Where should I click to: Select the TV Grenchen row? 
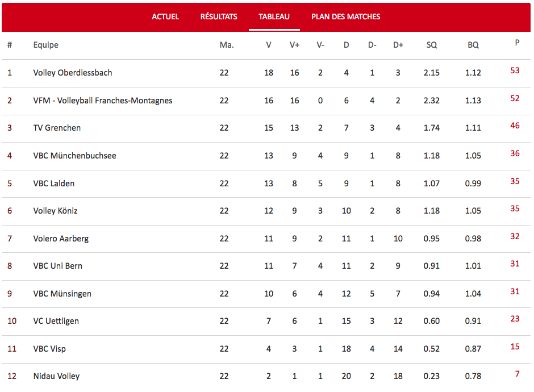(266, 128)
